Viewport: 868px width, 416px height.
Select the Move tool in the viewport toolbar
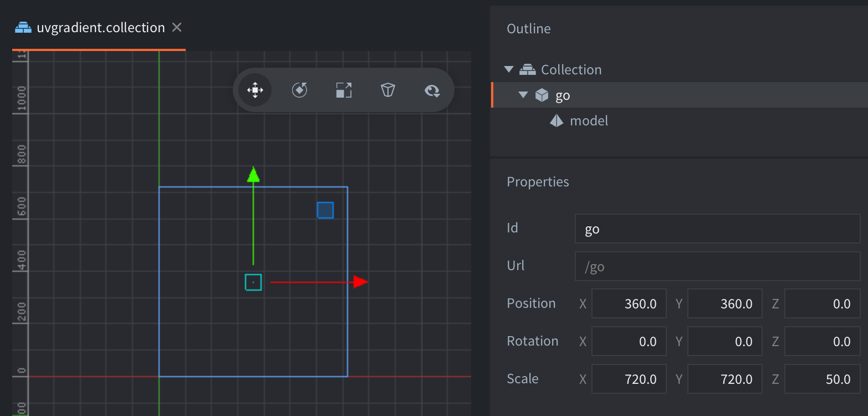point(254,90)
